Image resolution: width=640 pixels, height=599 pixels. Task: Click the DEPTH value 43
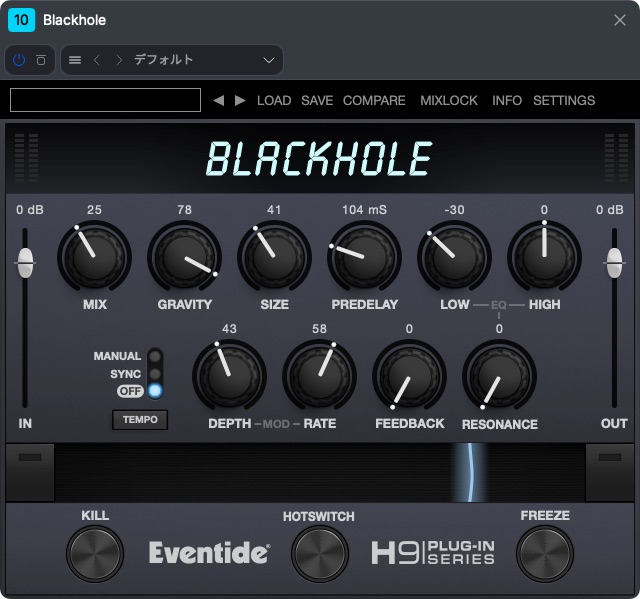pos(229,329)
